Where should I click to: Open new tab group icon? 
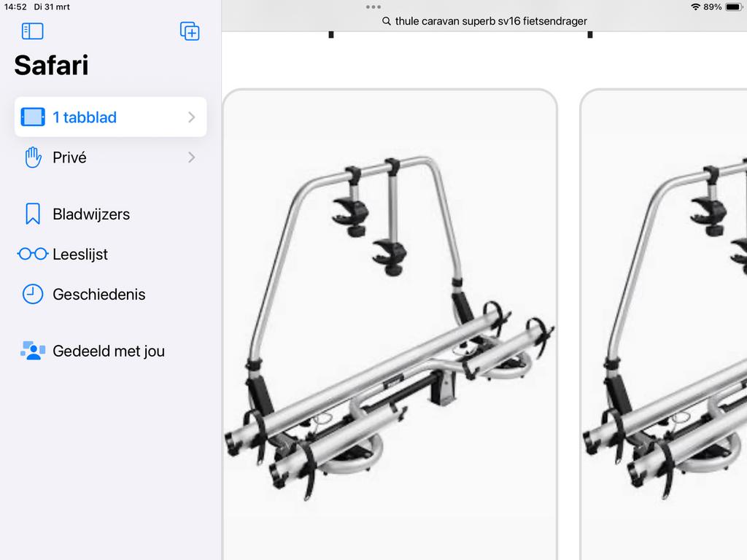click(x=190, y=31)
